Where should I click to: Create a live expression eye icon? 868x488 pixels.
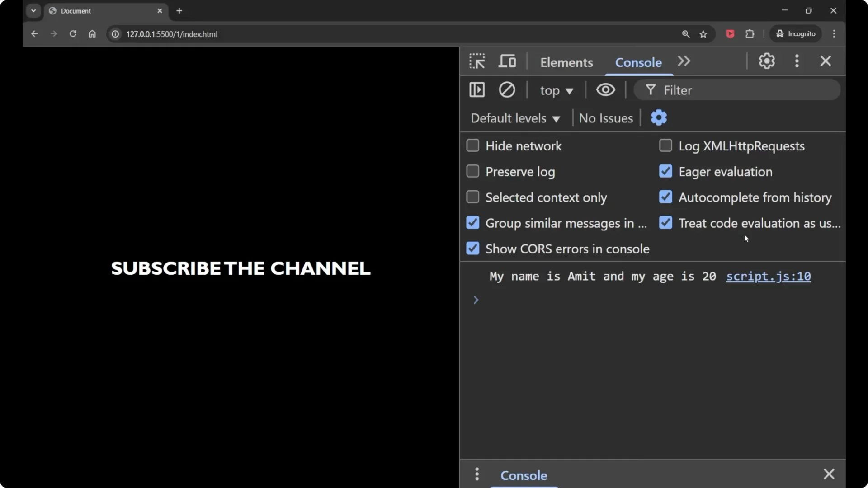pyautogui.click(x=605, y=90)
